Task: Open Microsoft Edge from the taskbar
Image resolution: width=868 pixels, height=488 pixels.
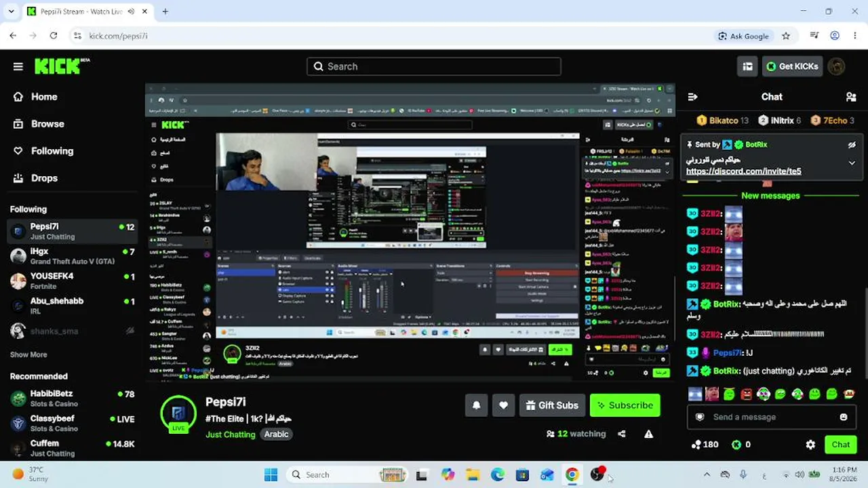Action: point(498,475)
